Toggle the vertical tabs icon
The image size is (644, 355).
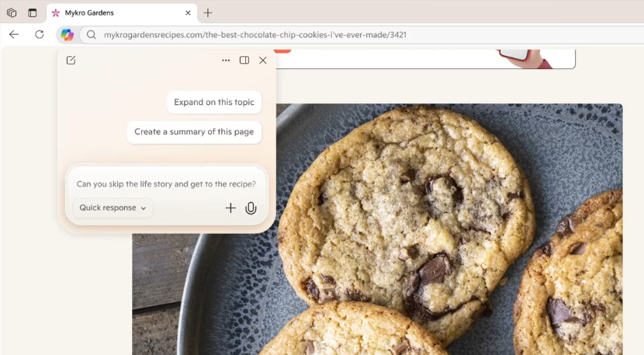[x=33, y=12]
